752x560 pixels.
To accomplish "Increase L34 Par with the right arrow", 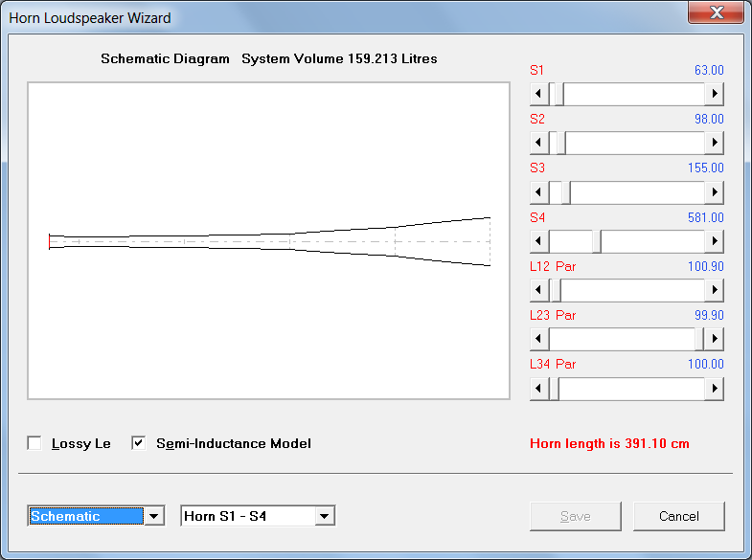I will [714, 389].
